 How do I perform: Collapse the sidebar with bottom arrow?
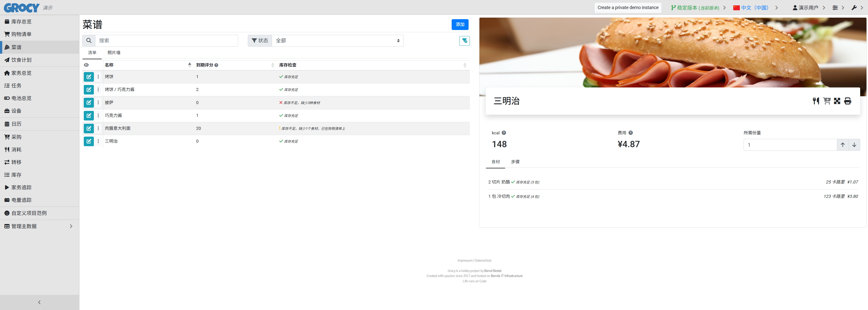point(39,302)
